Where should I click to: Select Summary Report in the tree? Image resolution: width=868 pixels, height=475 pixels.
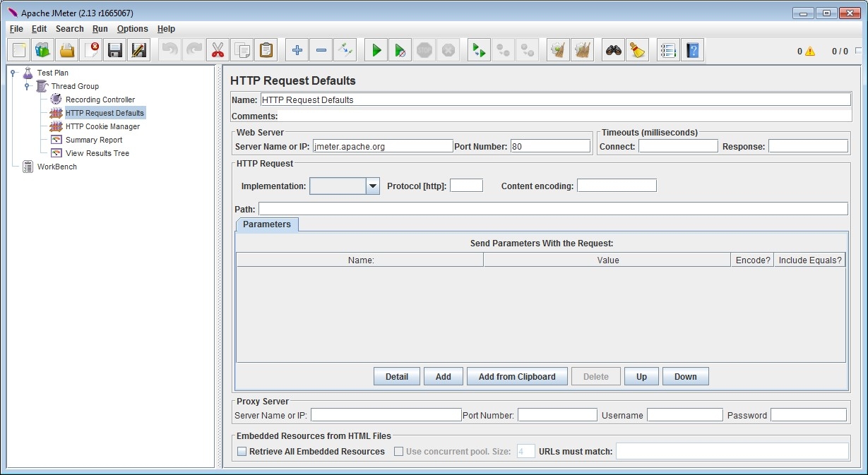(94, 140)
